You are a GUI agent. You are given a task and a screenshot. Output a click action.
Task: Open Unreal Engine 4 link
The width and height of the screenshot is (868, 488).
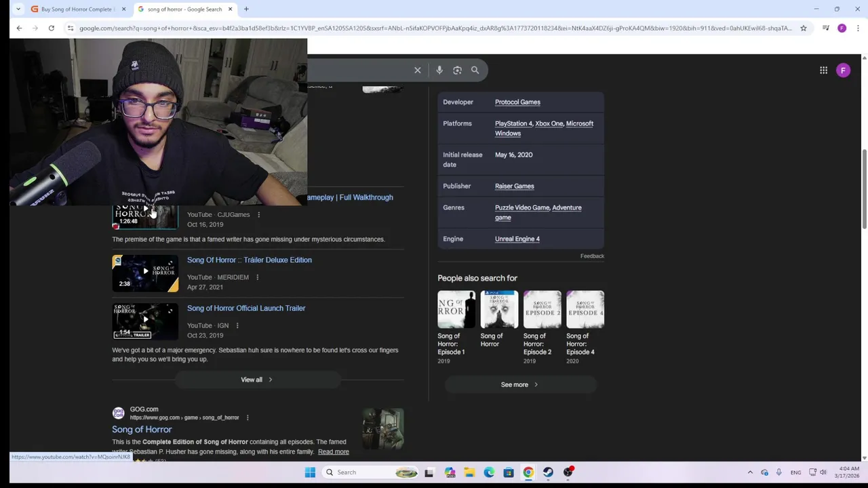(517, 239)
